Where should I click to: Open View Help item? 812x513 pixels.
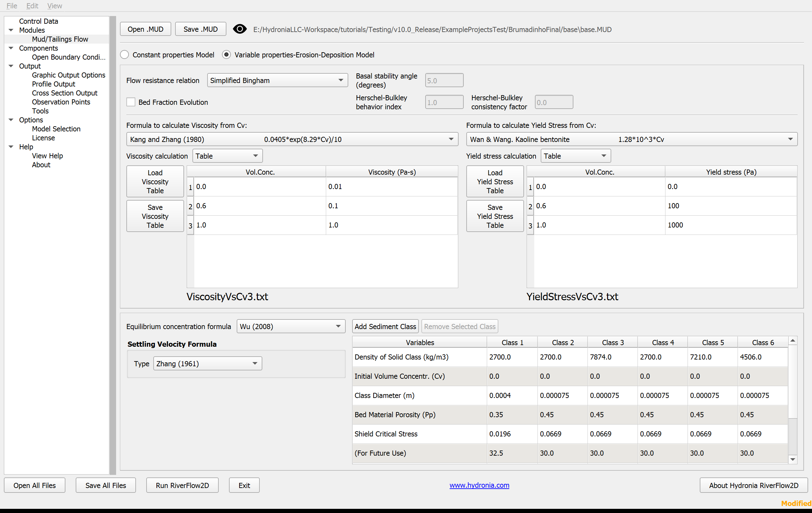click(47, 156)
